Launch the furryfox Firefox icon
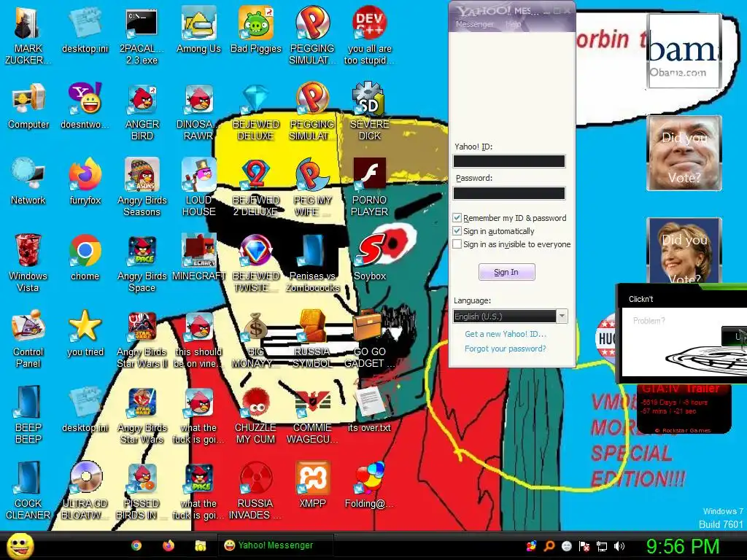Viewport: 747px width, 560px height. point(85,182)
